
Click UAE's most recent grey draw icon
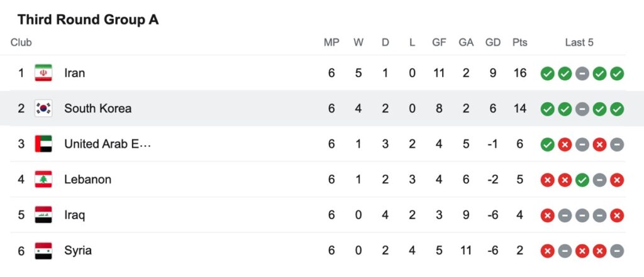click(x=616, y=144)
